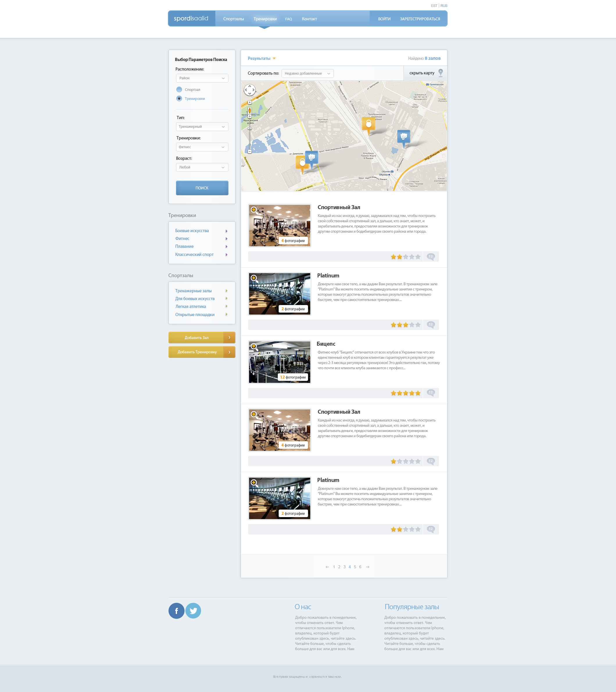Click the blue fist marker near Обухово
Image resolution: width=616 pixels, height=692 pixels.
coord(403,138)
